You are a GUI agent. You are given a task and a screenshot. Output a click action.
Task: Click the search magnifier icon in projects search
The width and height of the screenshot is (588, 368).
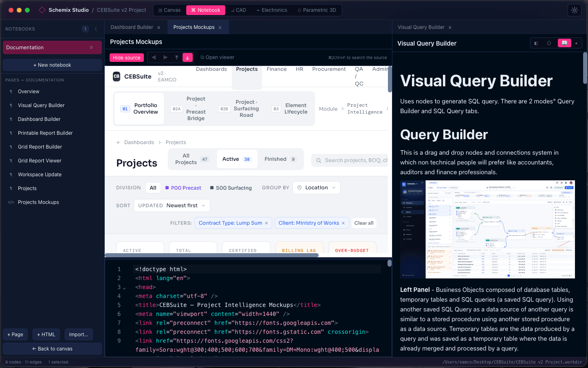coord(319,160)
